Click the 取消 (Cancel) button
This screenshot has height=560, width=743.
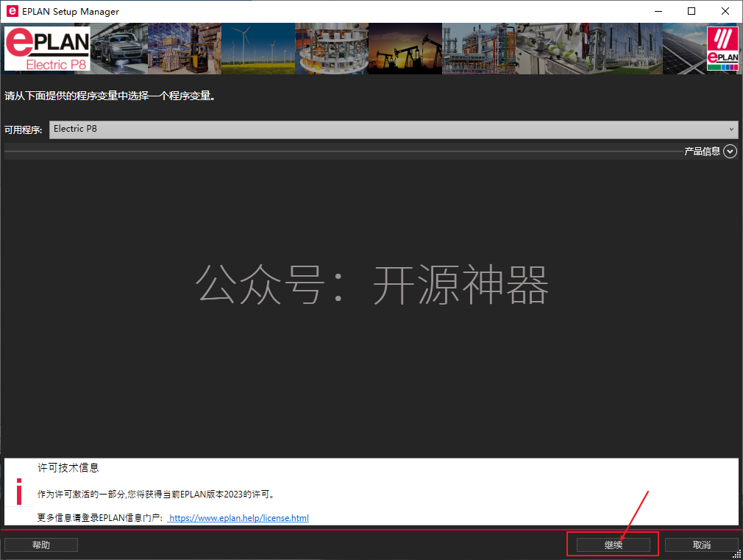click(x=701, y=545)
